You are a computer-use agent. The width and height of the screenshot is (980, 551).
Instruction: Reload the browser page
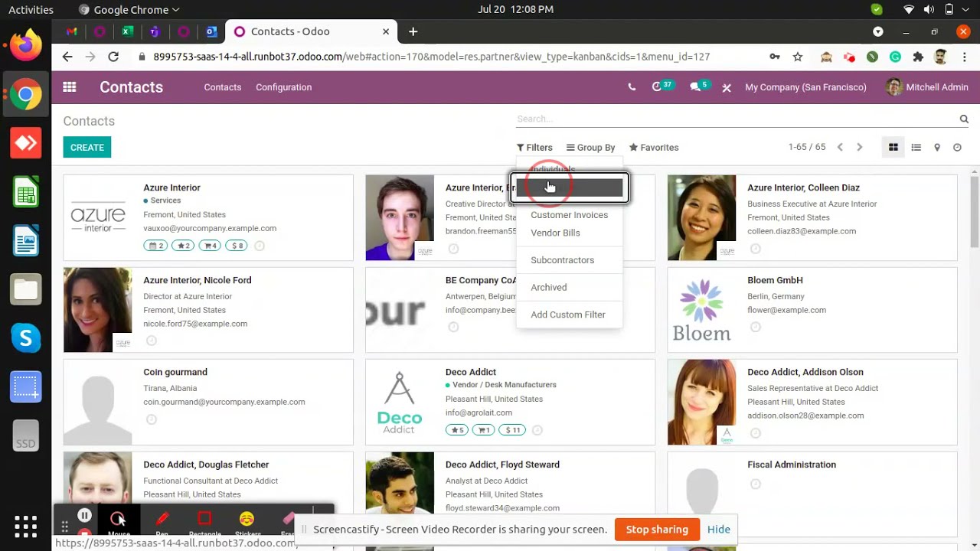pyautogui.click(x=113, y=57)
